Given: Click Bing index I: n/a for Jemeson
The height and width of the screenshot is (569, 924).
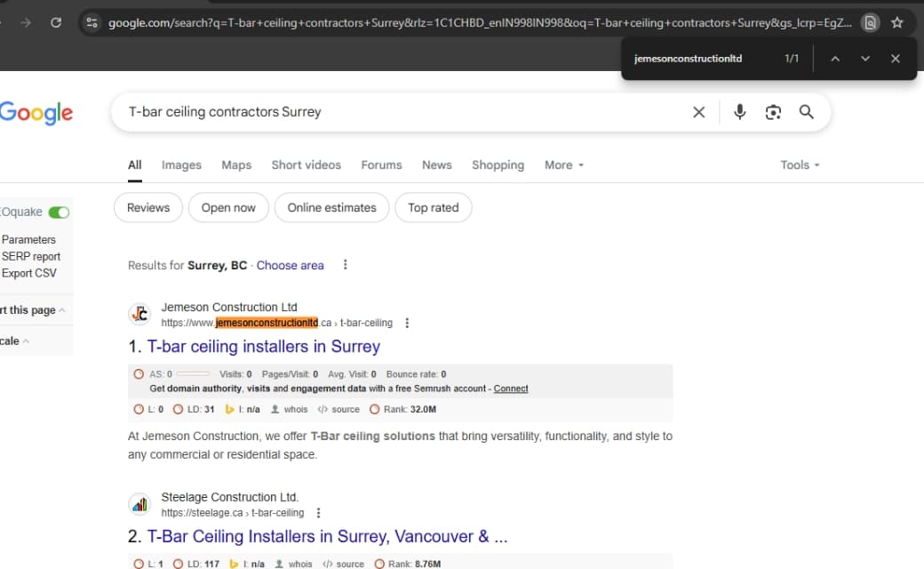Looking at the screenshot, I should point(243,409).
